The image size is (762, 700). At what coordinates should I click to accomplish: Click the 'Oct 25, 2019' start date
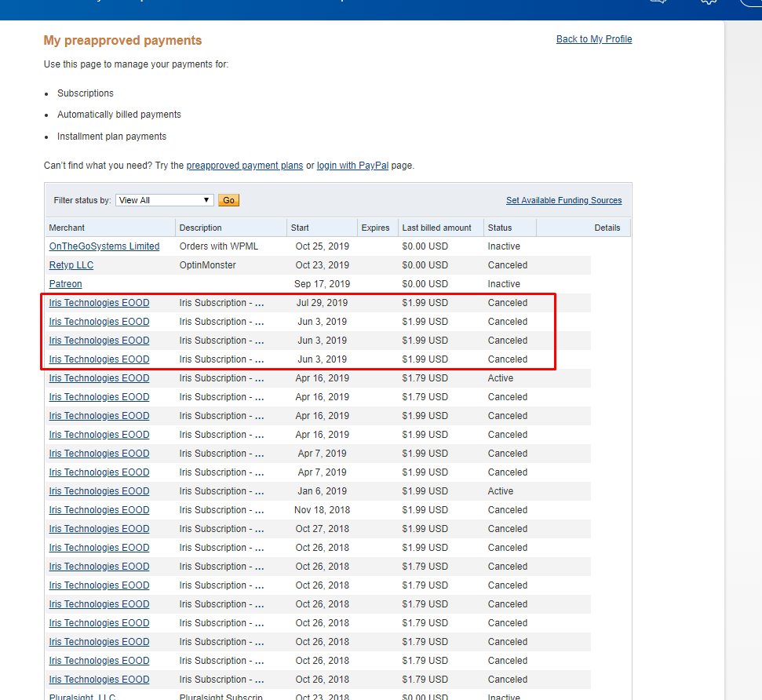click(x=323, y=246)
